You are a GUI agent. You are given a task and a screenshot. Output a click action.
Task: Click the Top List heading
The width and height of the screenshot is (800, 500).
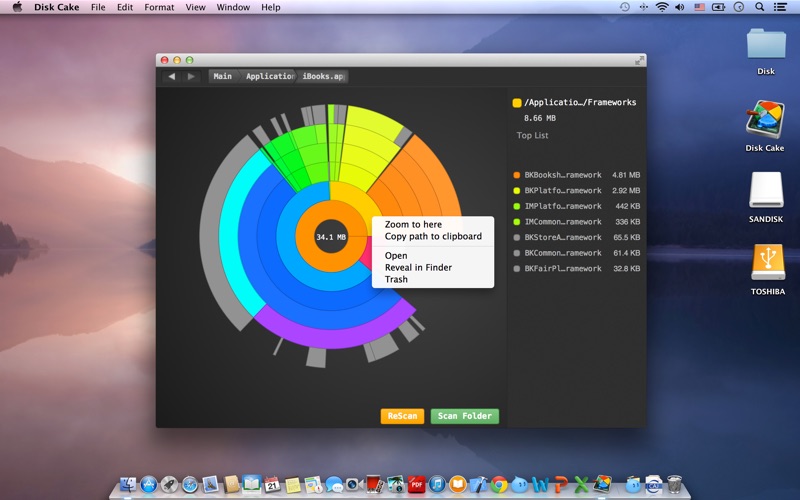[x=532, y=136]
